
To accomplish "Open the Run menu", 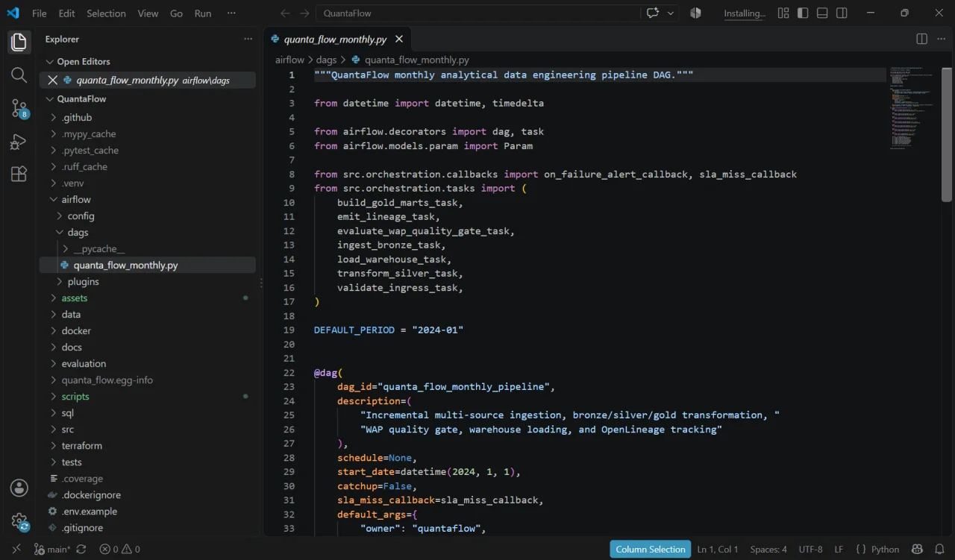I will click(202, 13).
